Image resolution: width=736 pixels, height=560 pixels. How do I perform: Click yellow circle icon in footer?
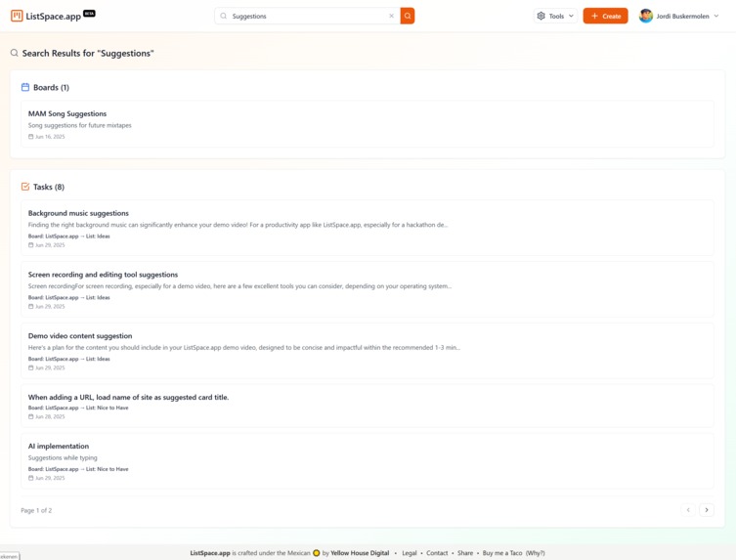click(317, 553)
